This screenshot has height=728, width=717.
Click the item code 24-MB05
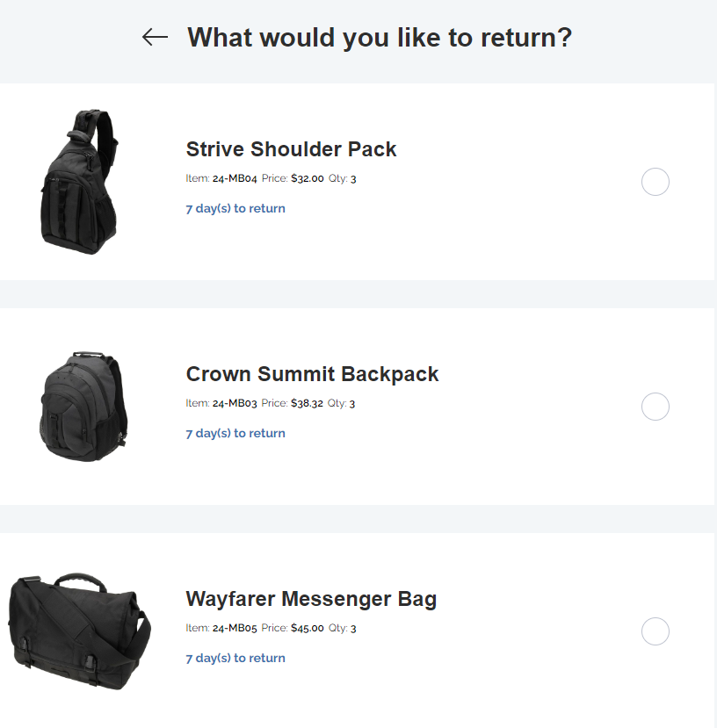235,628
